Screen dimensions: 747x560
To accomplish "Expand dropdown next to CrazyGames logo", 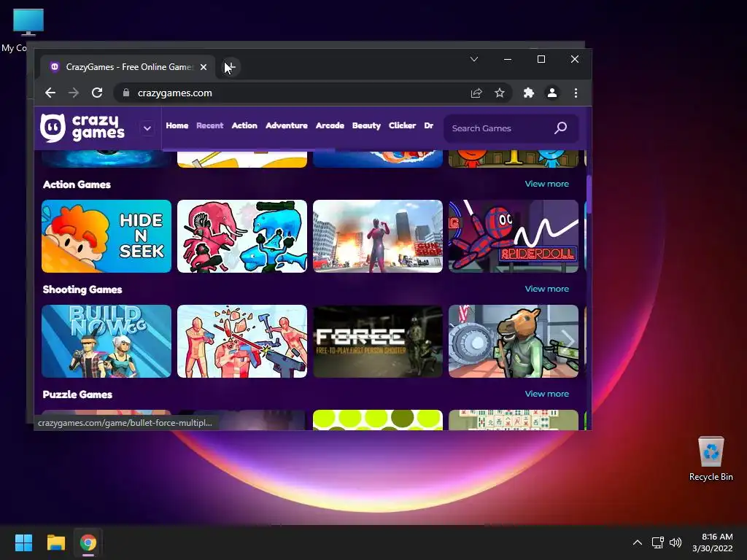I will pos(147,128).
